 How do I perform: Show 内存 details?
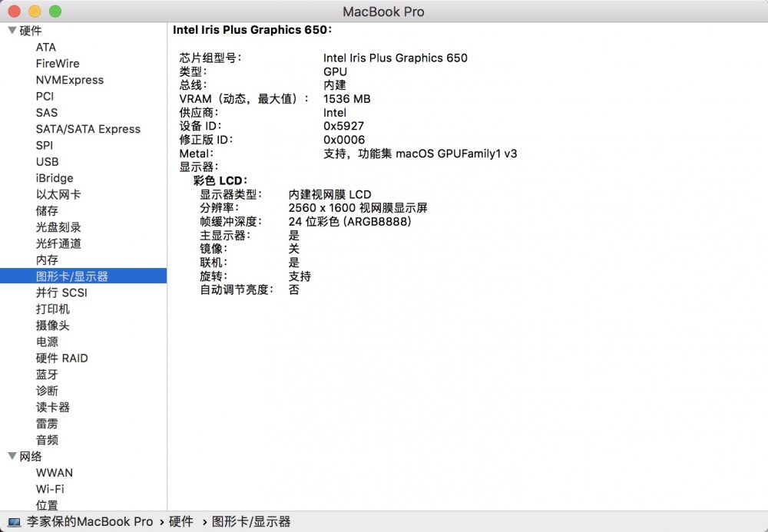tap(47, 260)
